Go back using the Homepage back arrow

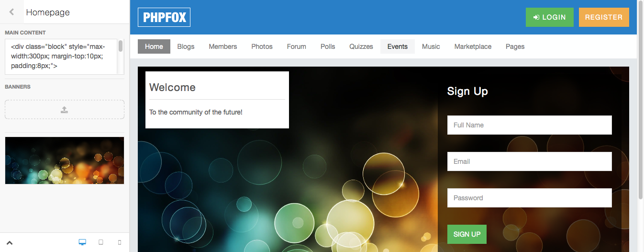[11, 12]
